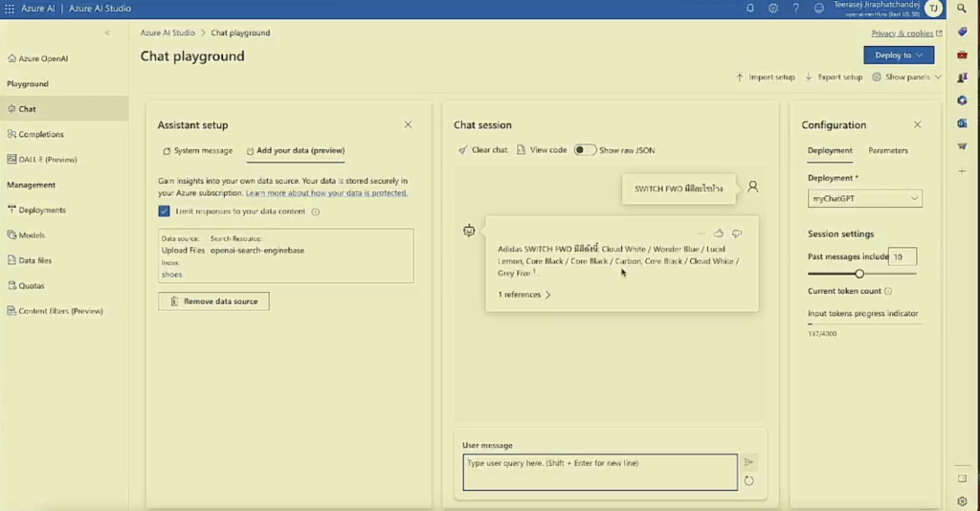Dislike the assistant response with thumbs down
Screen dimensions: 980x511
point(737,233)
